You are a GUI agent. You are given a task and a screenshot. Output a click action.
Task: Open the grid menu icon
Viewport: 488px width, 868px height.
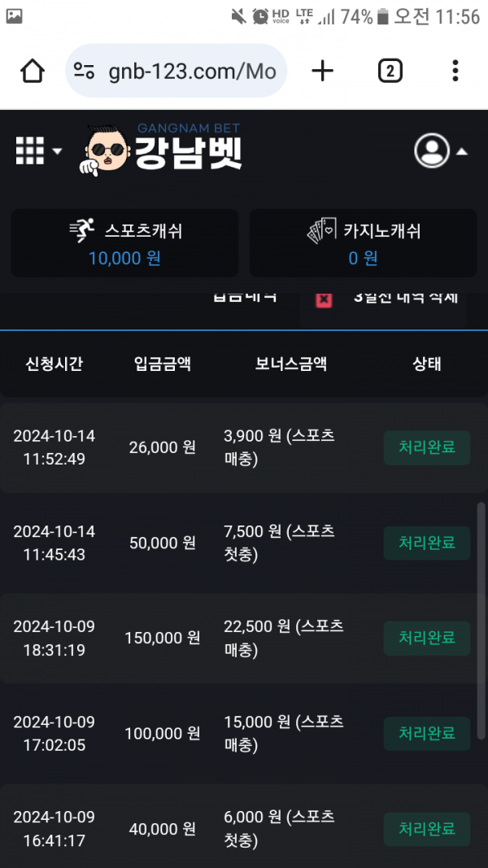(x=29, y=150)
